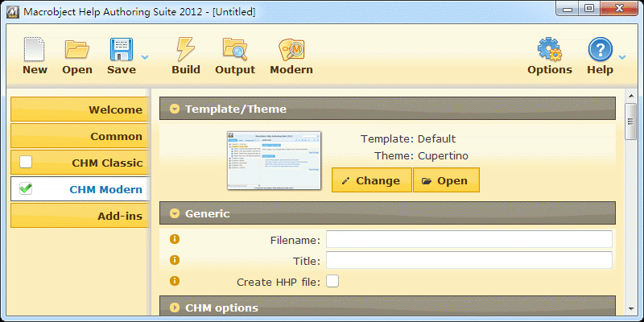Enable the Create HHP file checkbox
Screen dimensions: 644x322
[x=332, y=281]
